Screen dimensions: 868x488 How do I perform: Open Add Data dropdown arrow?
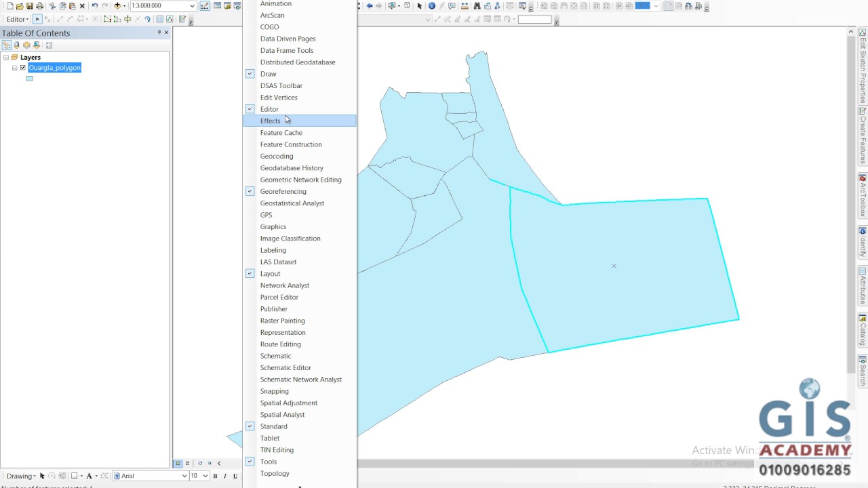pos(124,6)
